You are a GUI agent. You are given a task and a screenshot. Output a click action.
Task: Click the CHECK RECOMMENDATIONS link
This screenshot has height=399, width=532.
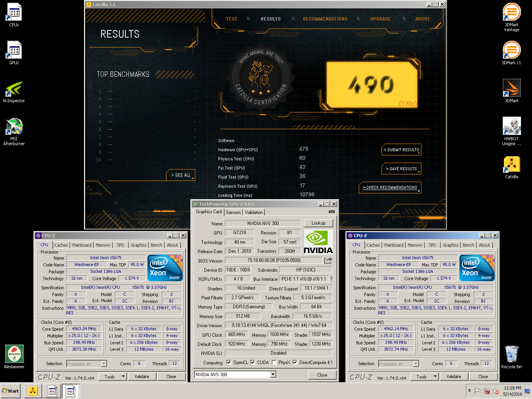click(390, 187)
